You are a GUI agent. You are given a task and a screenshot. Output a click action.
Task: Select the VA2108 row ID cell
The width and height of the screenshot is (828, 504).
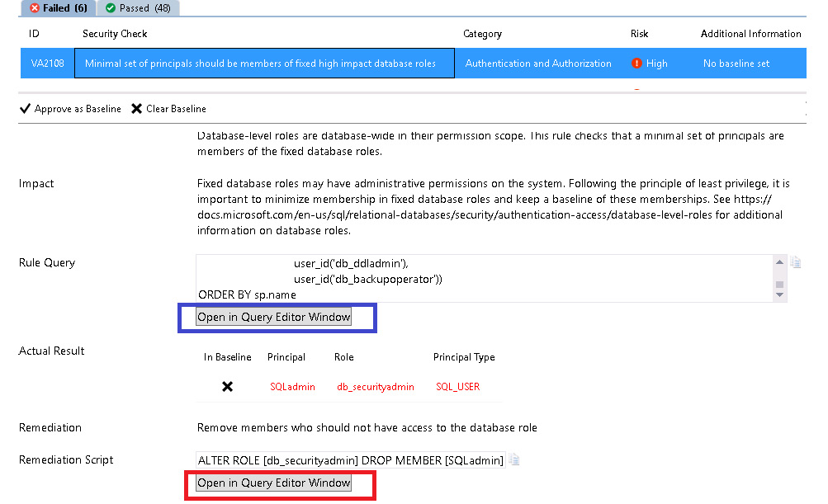click(41, 64)
